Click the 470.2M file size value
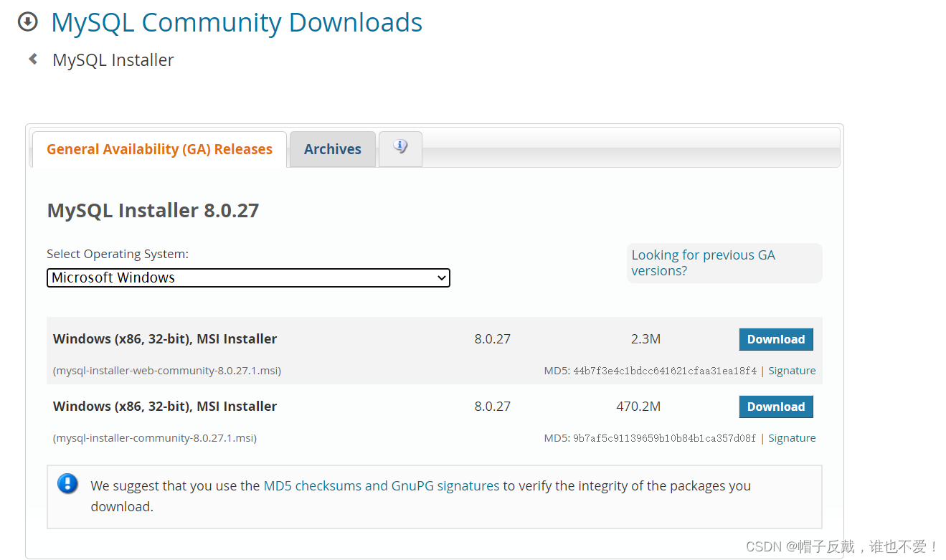Screen dimensions: 946x560 click(x=638, y=407)
